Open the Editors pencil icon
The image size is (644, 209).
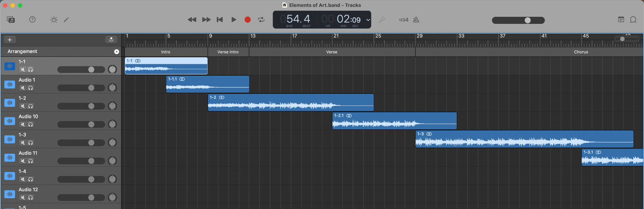[x=66, y=20]
